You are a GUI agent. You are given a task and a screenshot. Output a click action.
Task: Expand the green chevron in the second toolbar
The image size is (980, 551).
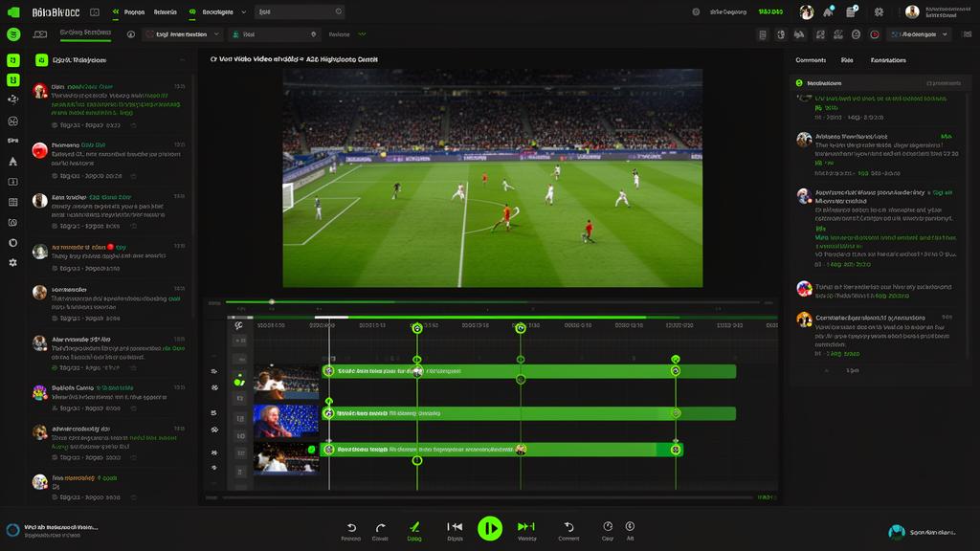[362, 34]
